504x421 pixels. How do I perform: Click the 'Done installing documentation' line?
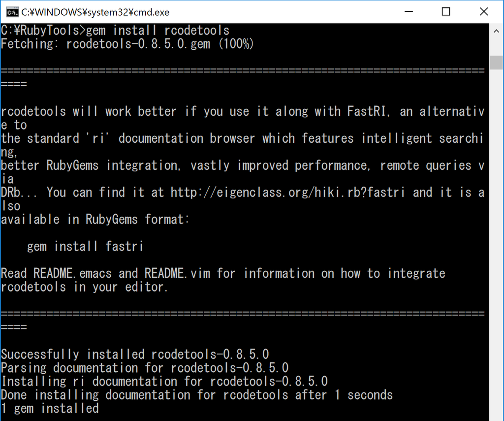(197, 395)
